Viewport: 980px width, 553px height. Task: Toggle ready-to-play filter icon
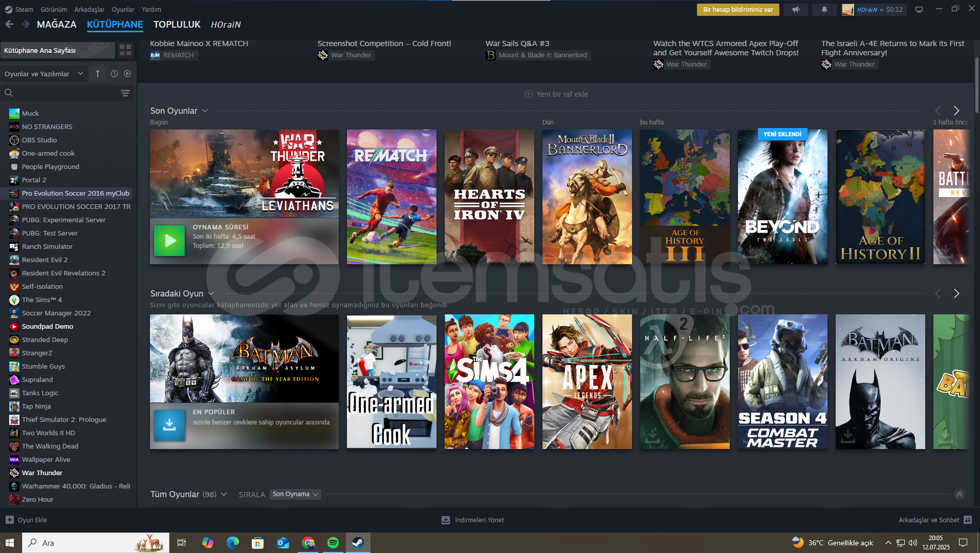pyautogui.click(x=127, y=74)
